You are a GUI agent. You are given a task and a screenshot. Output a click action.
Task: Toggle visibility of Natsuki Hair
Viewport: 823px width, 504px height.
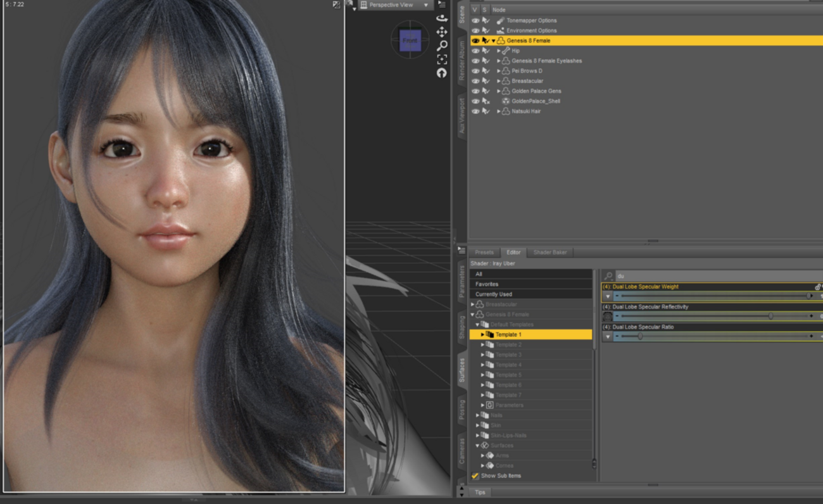click(x=475, y=111)
